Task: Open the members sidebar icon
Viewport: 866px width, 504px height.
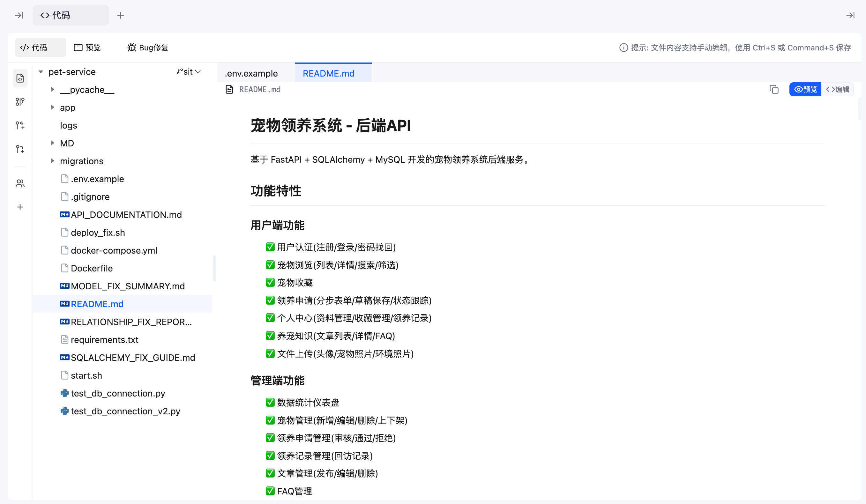Action: [20, 183]
